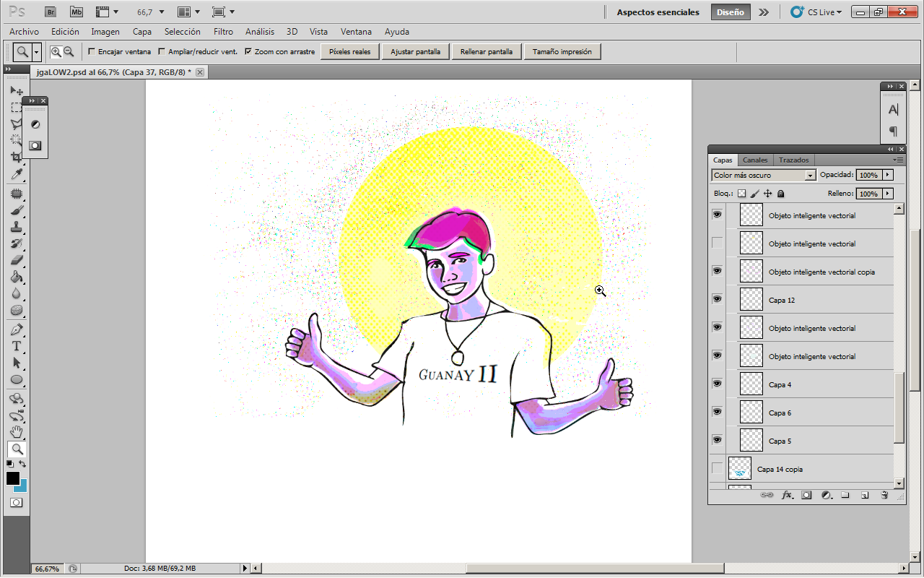The image size is (924, 578).
Task: Select the Paint Bucket tool
Action: [16, 277]
